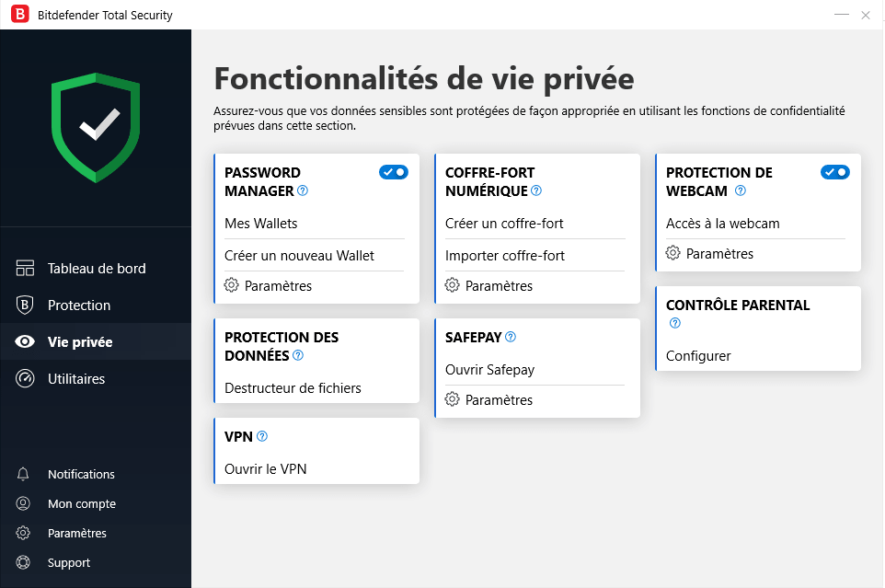Click Ouvrir le VPN
Image resolution: width=885 pixels, height=588 pixels.
coord(265,469)
